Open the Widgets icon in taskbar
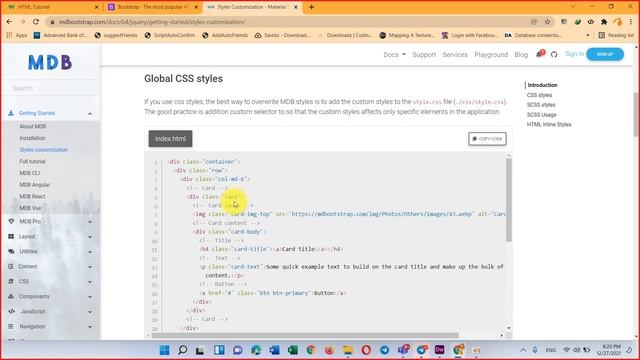The height and width of the screenshot is (360, 640). tap(219, 350)
